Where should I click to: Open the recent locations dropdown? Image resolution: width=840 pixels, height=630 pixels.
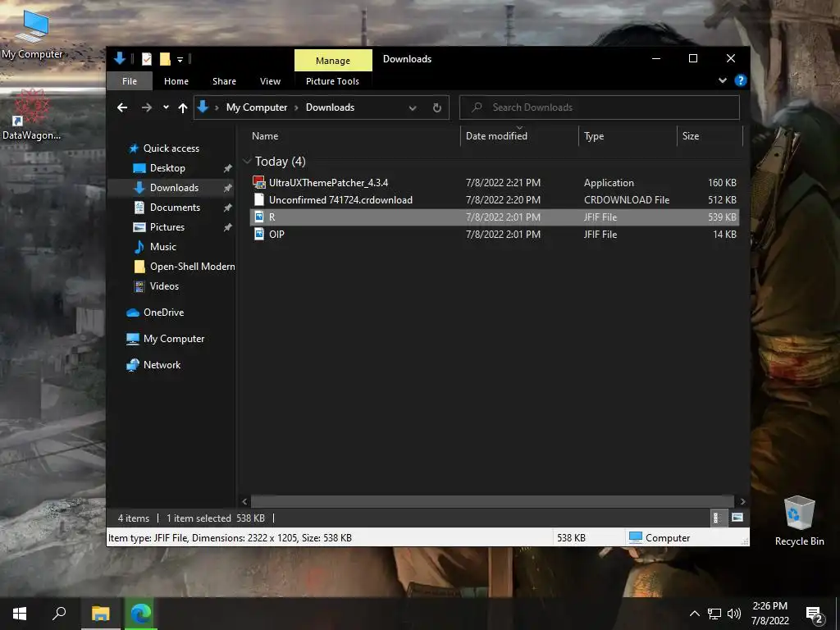(x=166, y=107)
